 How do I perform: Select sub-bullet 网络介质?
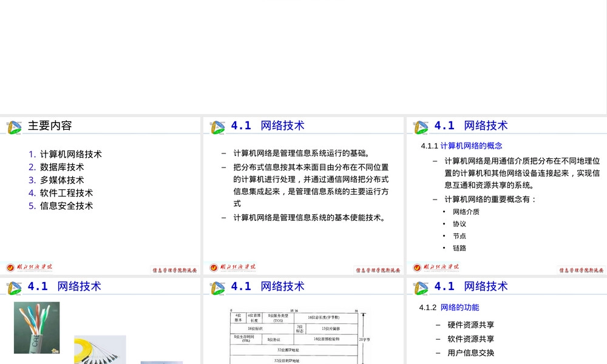coord(466,212)
